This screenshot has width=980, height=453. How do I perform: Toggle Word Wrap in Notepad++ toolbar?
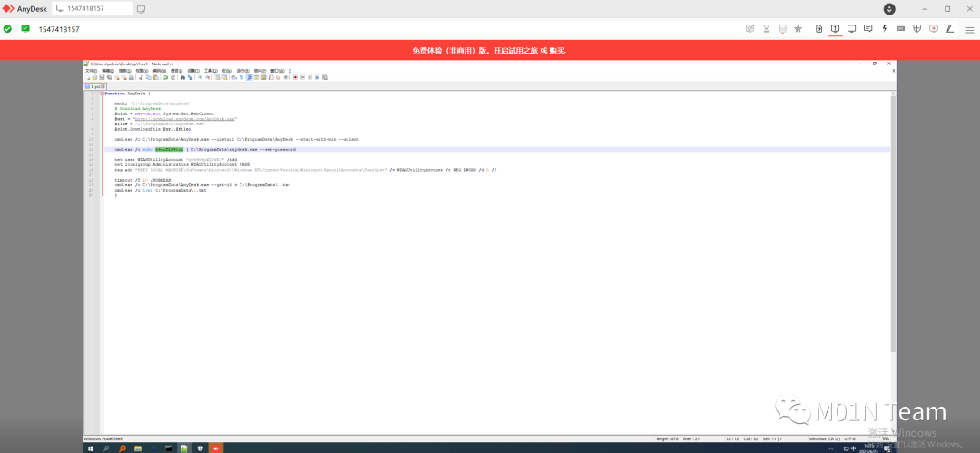[234, 77]
